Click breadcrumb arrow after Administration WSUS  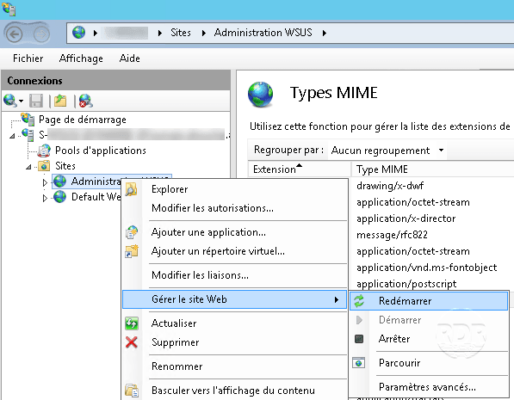point(324,33)
